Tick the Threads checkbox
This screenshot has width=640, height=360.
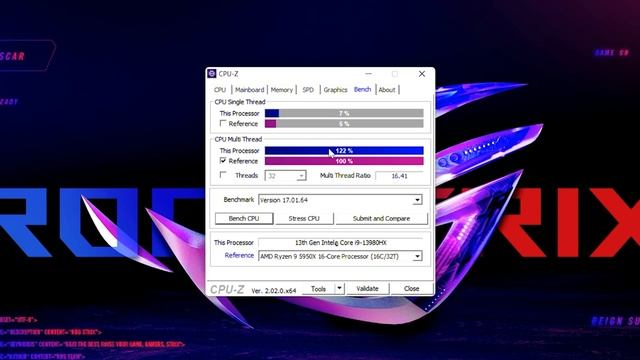(223, 175)
